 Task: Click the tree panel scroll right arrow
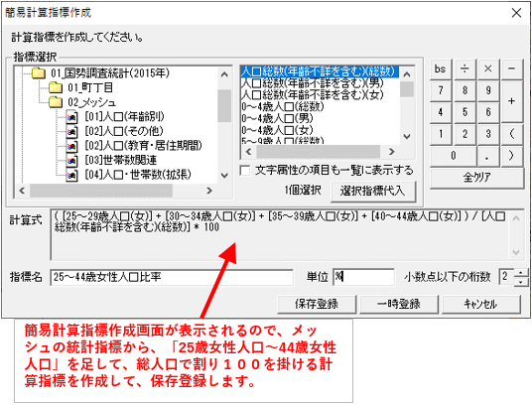coord(209,191)
